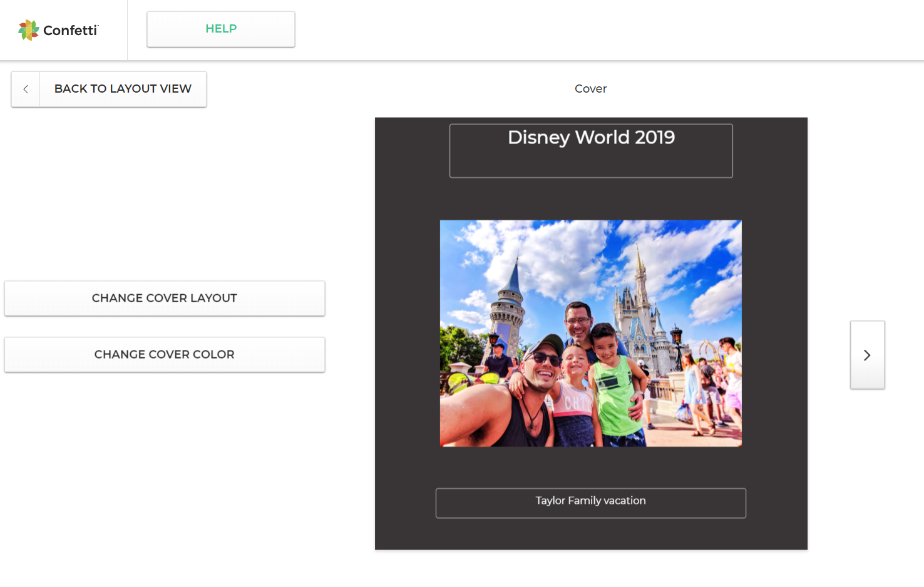Click the Cover page label
Image resolution: width=924 pixels, height=587 pixels.
590,89
